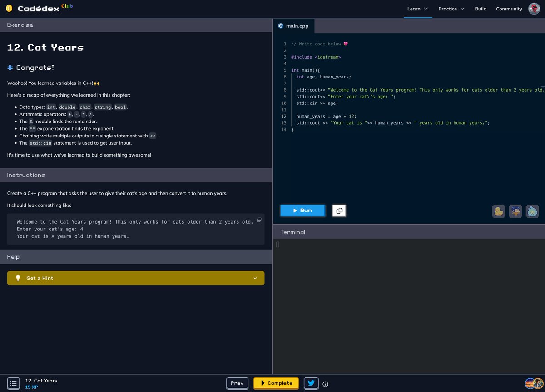This screenshot has height=392, width=545.
Task: Click the "**" exponentiation code tag
Action: tap(32, 129)
